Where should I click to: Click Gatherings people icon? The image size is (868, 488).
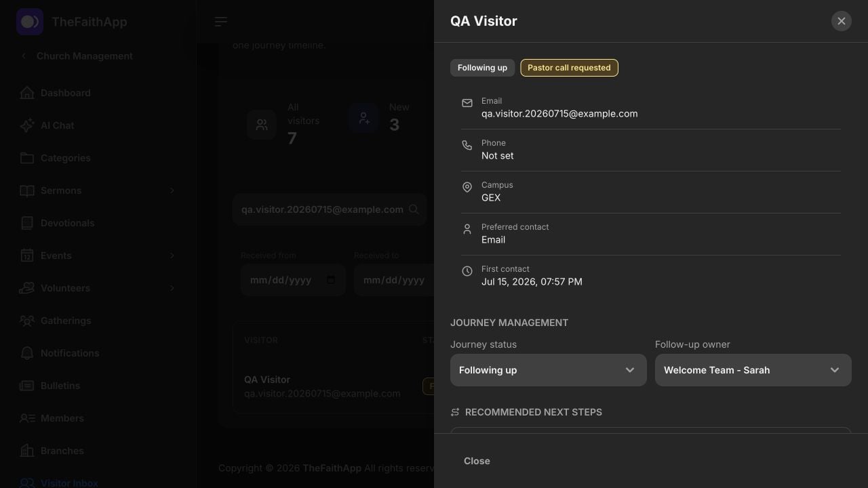coord(27,321)
